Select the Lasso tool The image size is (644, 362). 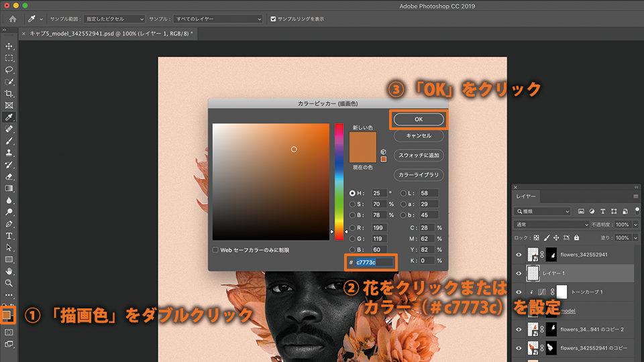[9, 70]
